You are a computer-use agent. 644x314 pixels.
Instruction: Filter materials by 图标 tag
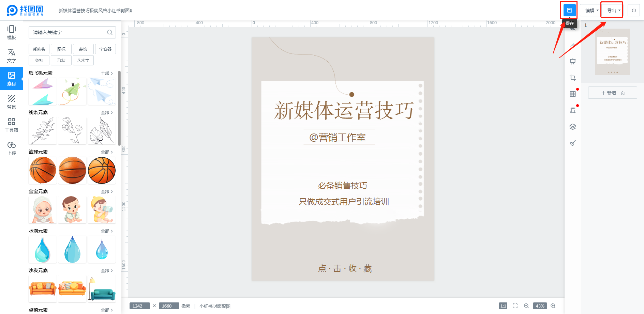(x=61, y=49)
